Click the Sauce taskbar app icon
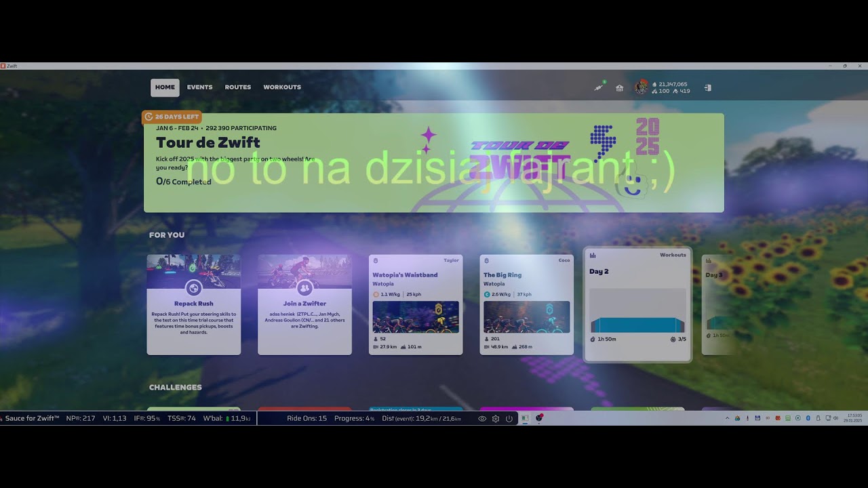868x488 pixels. [x=539, y=418]
